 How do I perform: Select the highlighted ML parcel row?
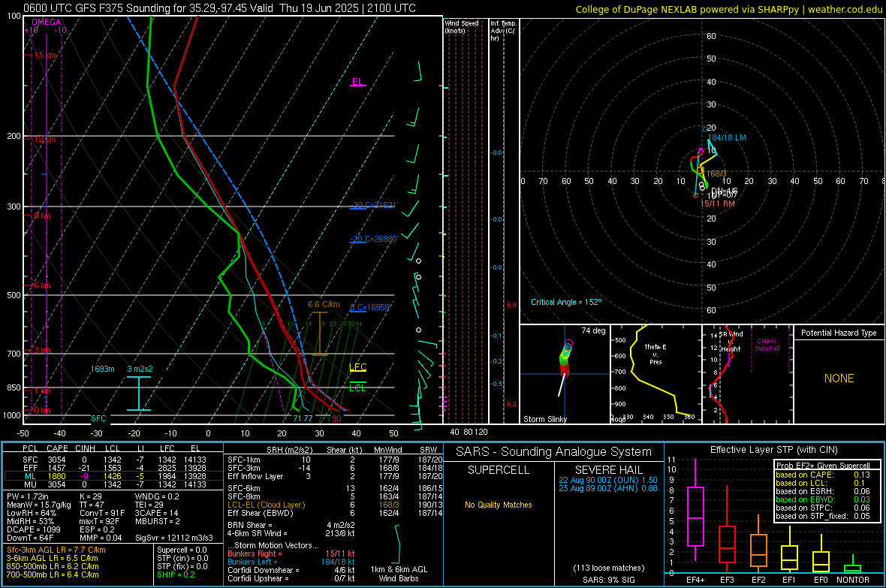113,476
